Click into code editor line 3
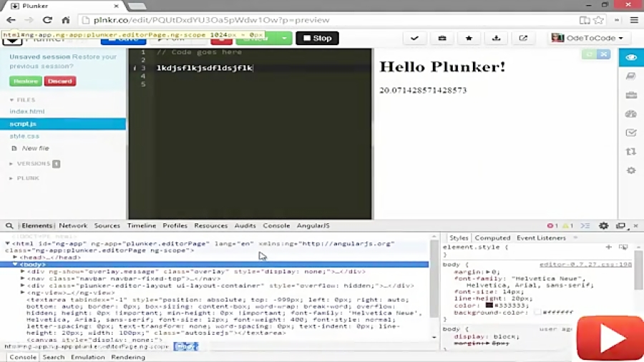The height and width of the screenshot is (362, 644). pyautogui.click(x=263, y=68)
